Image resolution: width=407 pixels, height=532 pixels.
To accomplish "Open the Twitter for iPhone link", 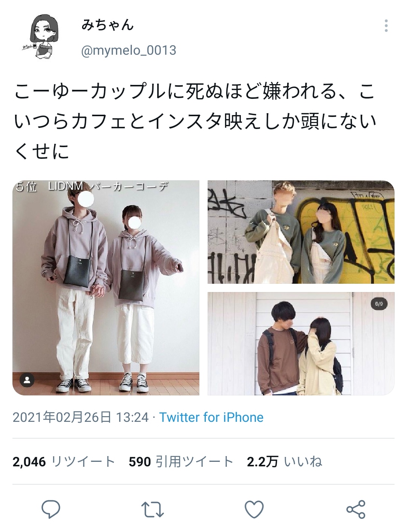I will tap(211, 417).
